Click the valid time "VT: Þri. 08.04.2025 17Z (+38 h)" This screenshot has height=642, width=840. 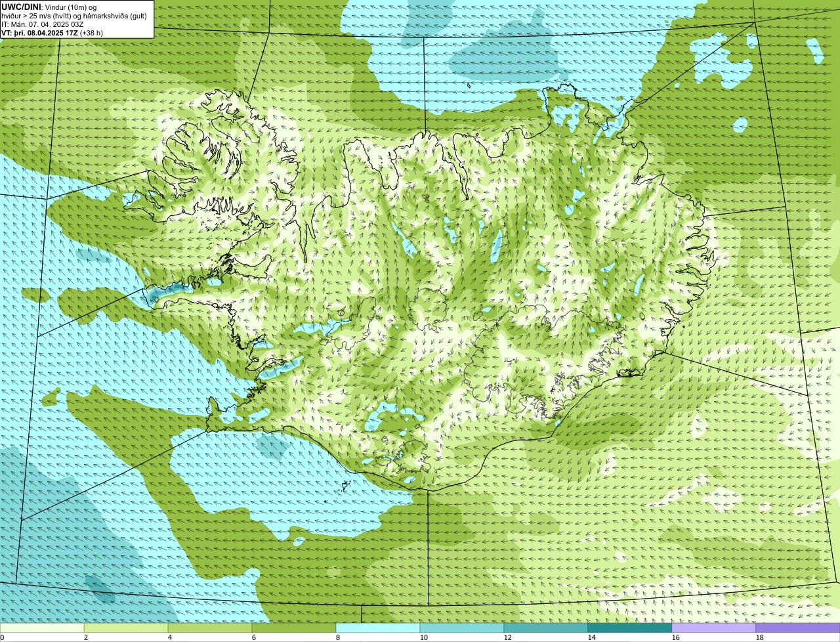(52, 33)
